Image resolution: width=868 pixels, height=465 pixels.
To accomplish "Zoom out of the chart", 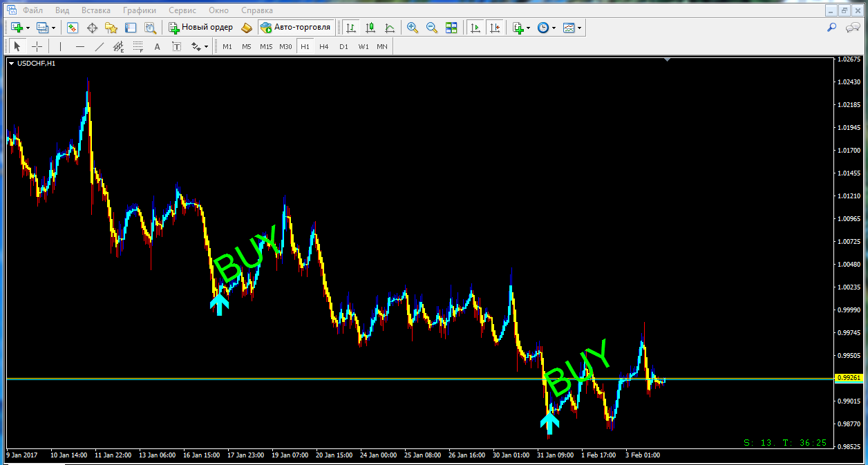I will coord(432,28).
